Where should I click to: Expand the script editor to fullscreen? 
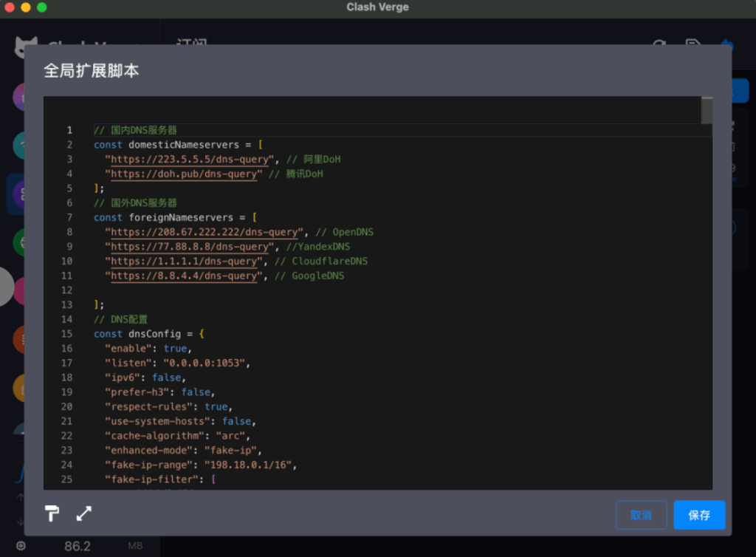84,514
